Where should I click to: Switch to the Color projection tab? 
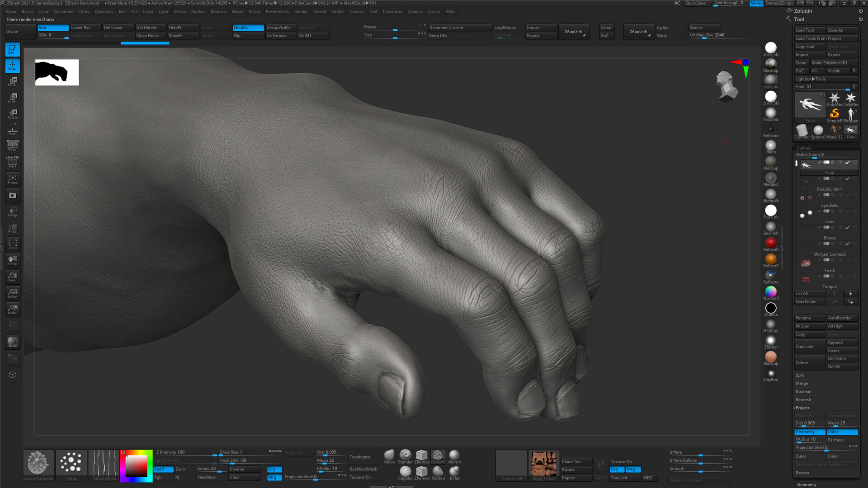pos(842,432)
